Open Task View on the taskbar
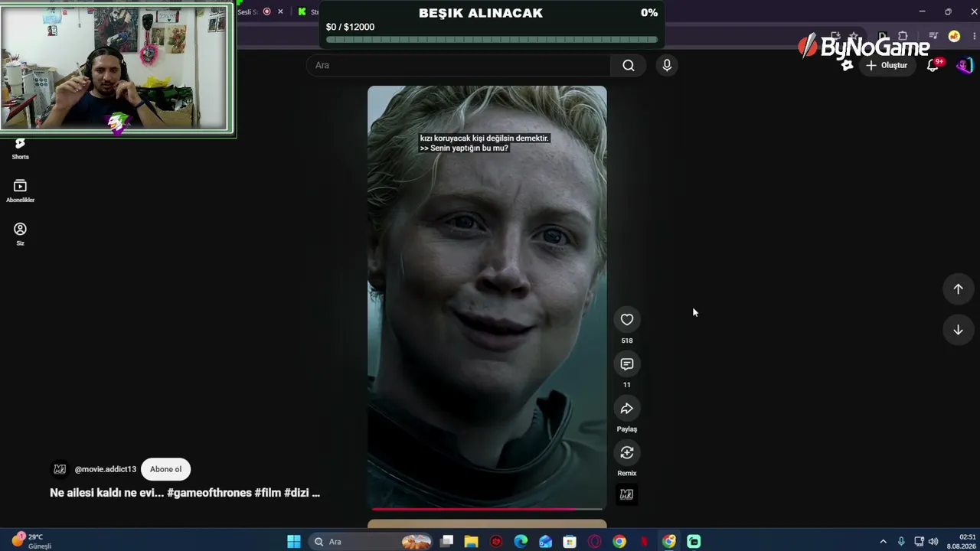 click(447, 542)
